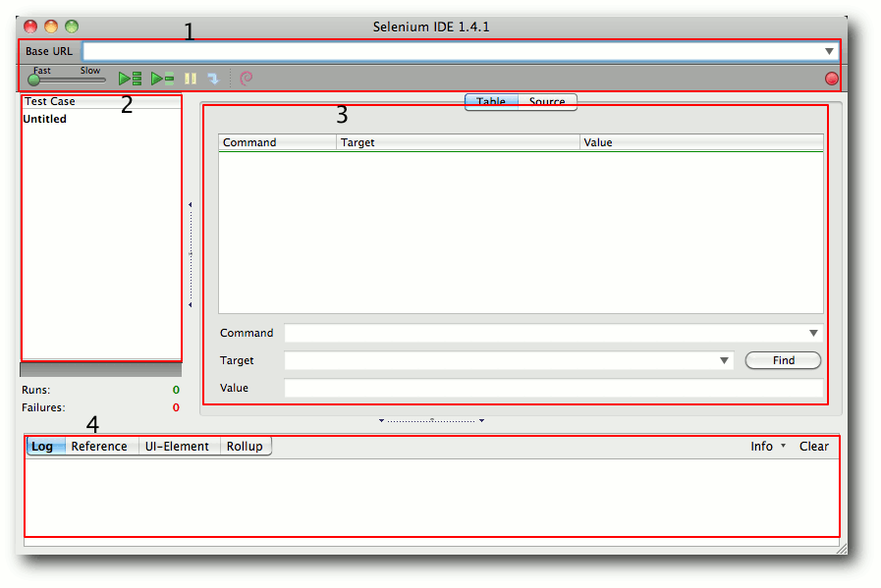Click the Command column header
Image resolution: width=881 pixels, height=588 pixels.
(277, 142)
